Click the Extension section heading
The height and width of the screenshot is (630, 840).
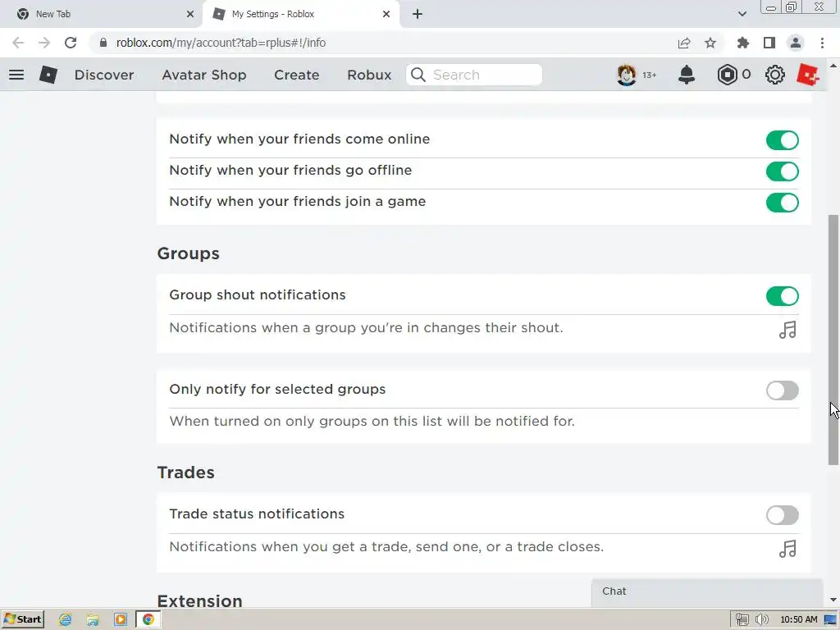coord(199,600)
